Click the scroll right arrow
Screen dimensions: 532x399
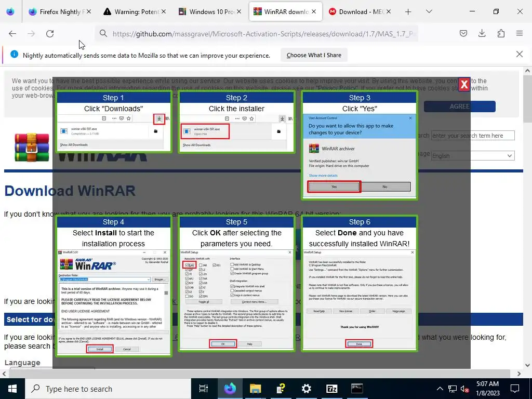click(519, 374)
